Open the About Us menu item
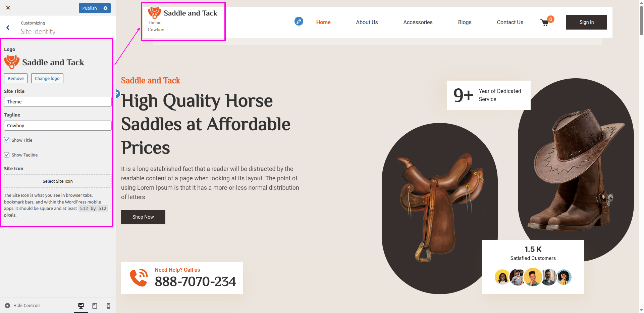Screen dimensions: 644x313 click(x=367, y=22)
